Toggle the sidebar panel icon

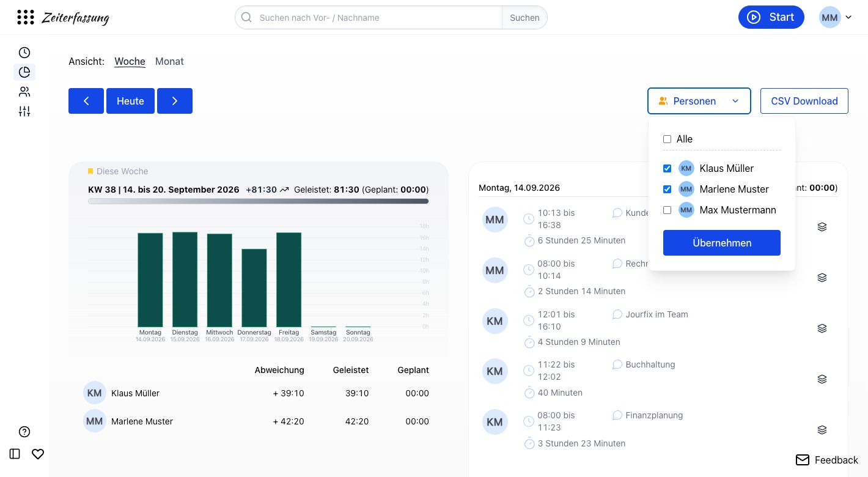pyautogui.click(x=15, y=454)
